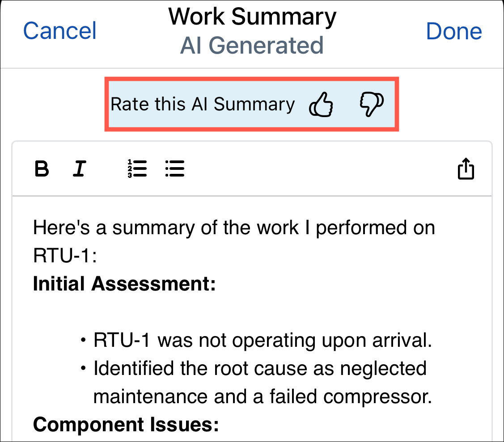504x442 pixels.
Task: Tap the share icon in editor toolbar
Action: (466, 169)
